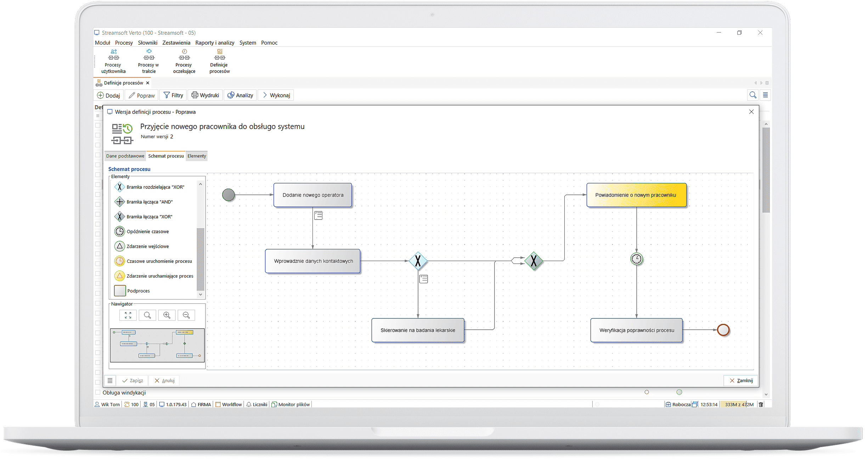Open the Raporty i analizy menu
The image size is (868, 472).
coord(215,43)
